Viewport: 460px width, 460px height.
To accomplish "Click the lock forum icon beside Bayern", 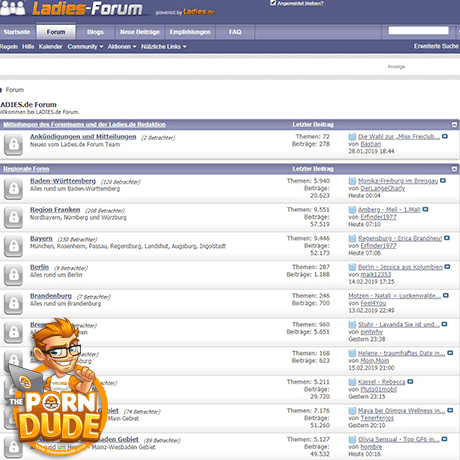I will click(13, 246).
